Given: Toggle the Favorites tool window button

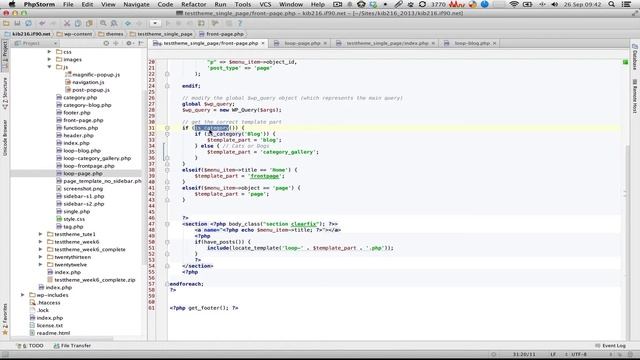Looking at the screenshot, I should pyautogui.click(x=5, y=319).
